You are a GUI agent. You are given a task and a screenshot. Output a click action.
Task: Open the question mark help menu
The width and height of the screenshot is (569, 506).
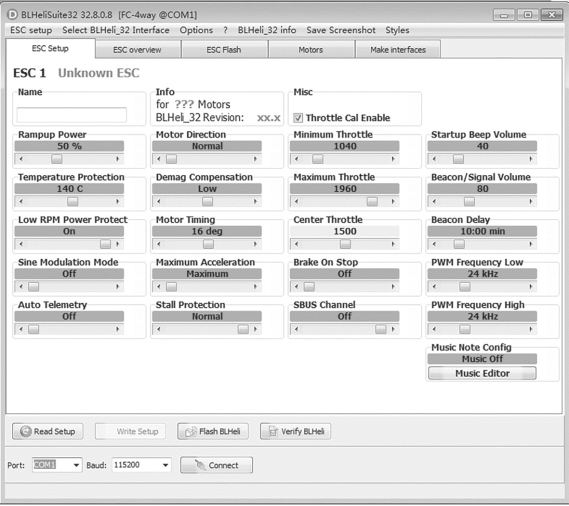225,30
